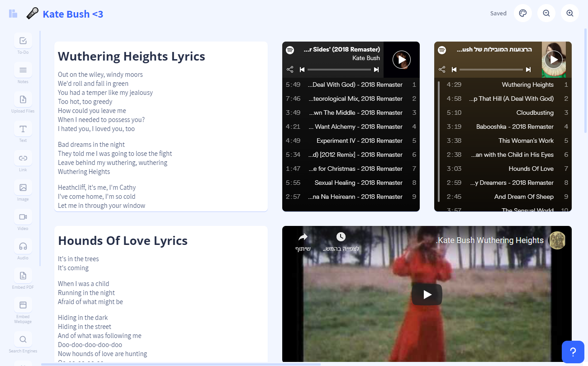588x366 pixels.
Task: Zoom out the board view
Action: tap(546, 13)
